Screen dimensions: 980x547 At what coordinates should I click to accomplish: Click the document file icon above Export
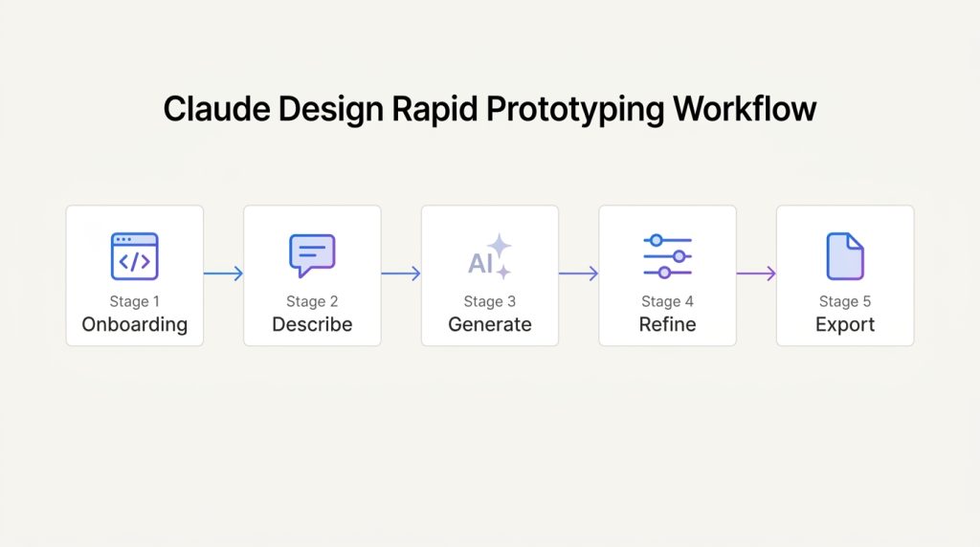click(x=845, y=256)
